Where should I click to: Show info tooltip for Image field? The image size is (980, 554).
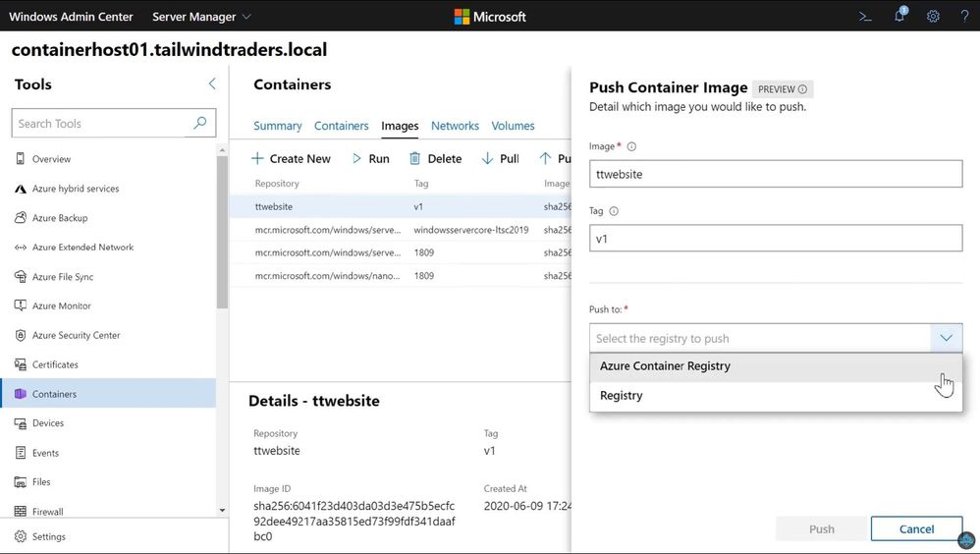[631, 146]
